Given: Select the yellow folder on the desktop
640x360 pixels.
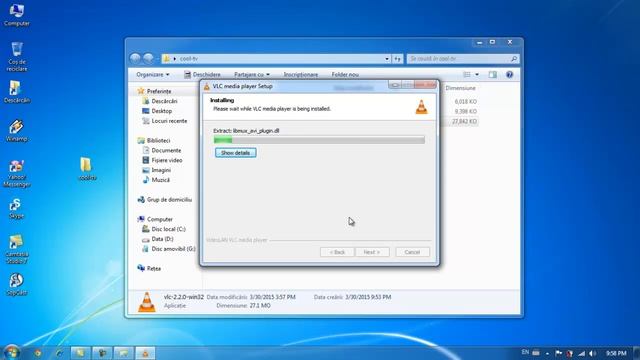Looking at the screenshot, I should [87, 169].
